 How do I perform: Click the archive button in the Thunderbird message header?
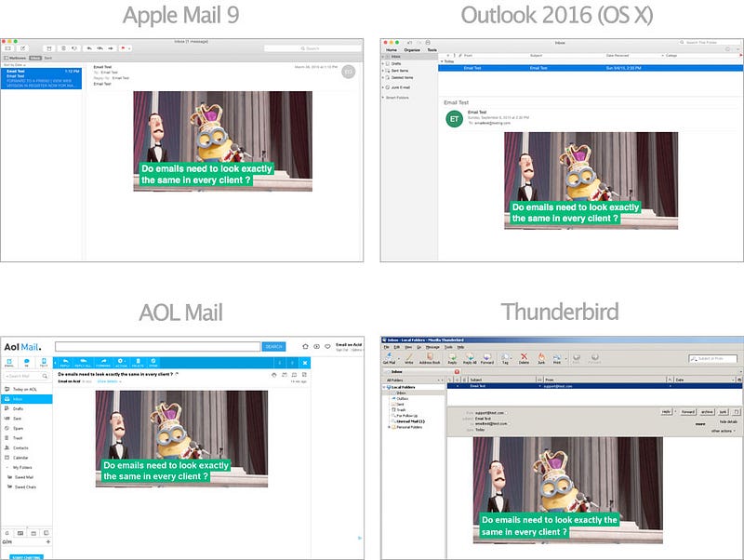[x=707, y=412]
